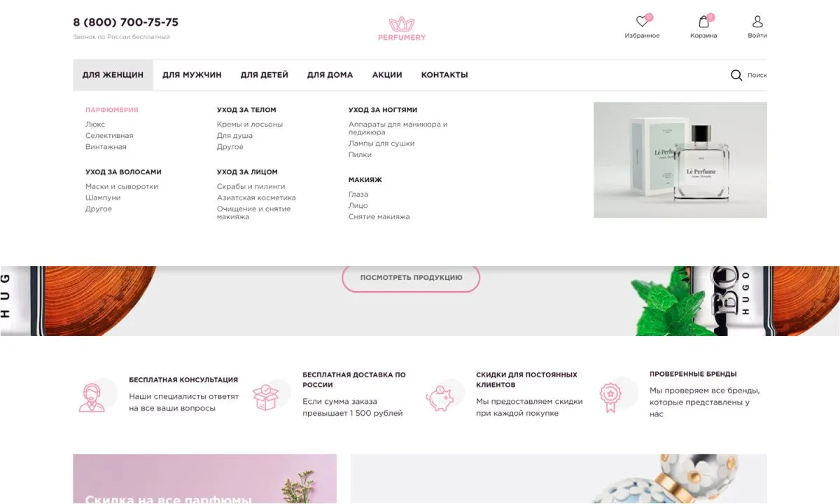Open the ДЛЯ МУЖЧИН category menu
The image size is (840, 504).
click(x=191, y=74)
